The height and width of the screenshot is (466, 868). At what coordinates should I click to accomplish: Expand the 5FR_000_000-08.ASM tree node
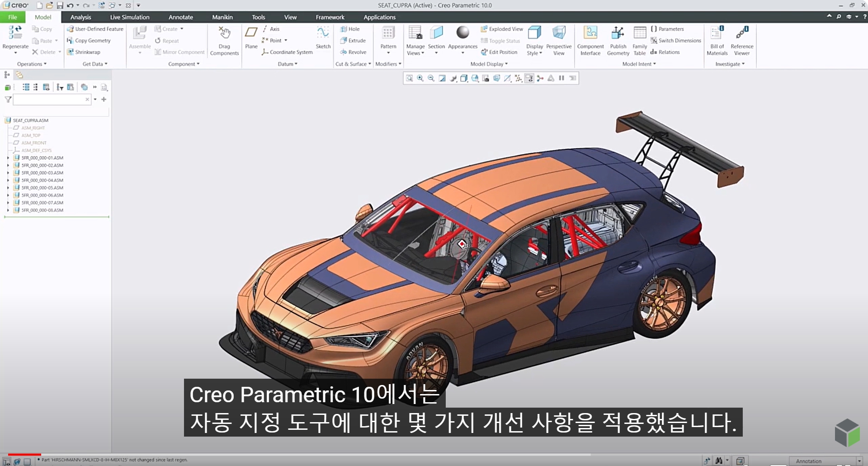coord(8,210)
